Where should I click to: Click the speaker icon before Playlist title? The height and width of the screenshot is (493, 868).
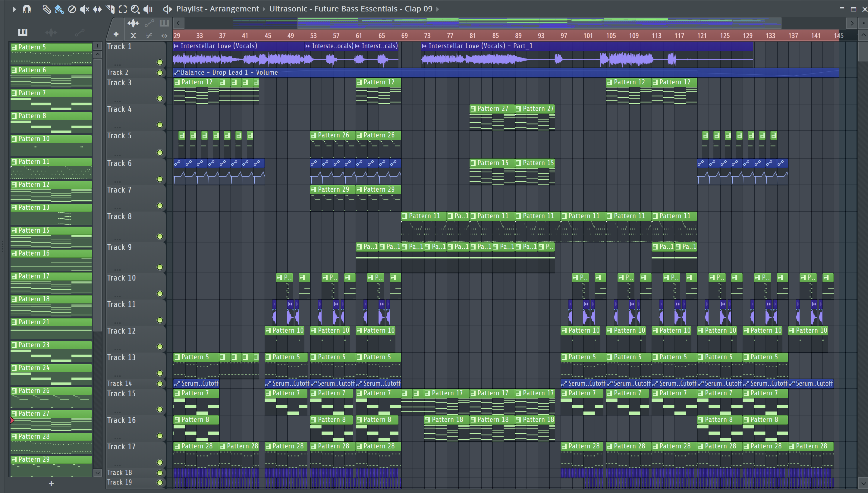167,9
